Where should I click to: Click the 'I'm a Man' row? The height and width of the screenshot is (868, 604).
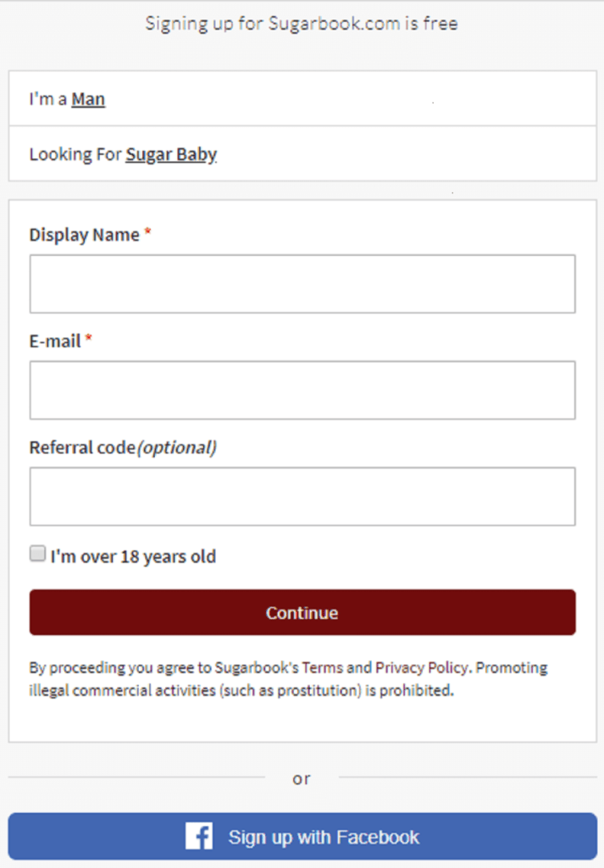point(302,98)
